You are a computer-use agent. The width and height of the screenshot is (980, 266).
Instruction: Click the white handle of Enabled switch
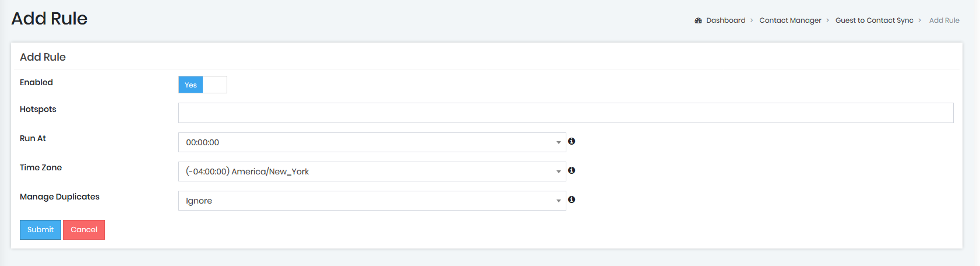(214, 85)
